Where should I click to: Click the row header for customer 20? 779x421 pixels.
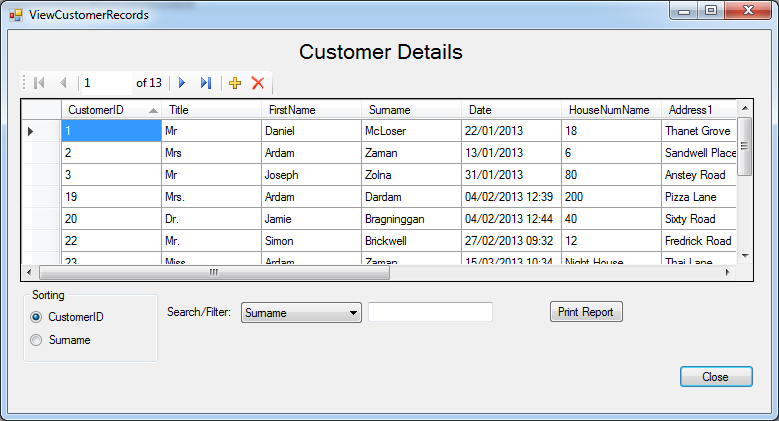coord(42,219)
